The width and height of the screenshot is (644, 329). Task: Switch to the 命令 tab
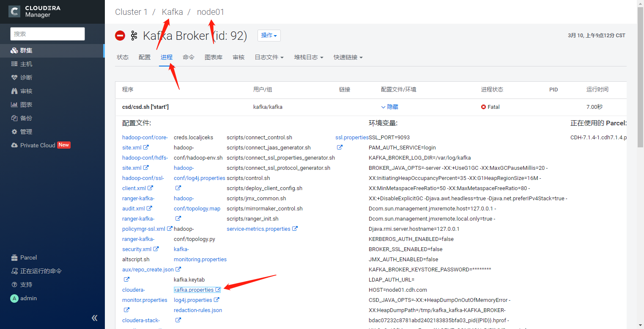point(189,57)
